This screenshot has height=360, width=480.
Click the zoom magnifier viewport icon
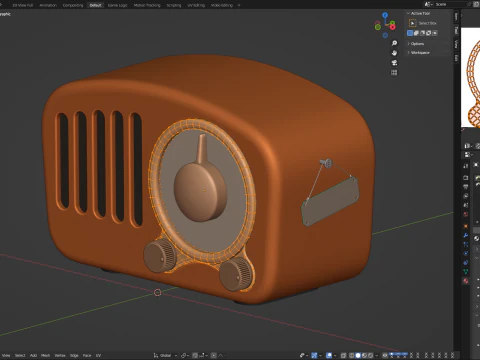pos(394,43)
